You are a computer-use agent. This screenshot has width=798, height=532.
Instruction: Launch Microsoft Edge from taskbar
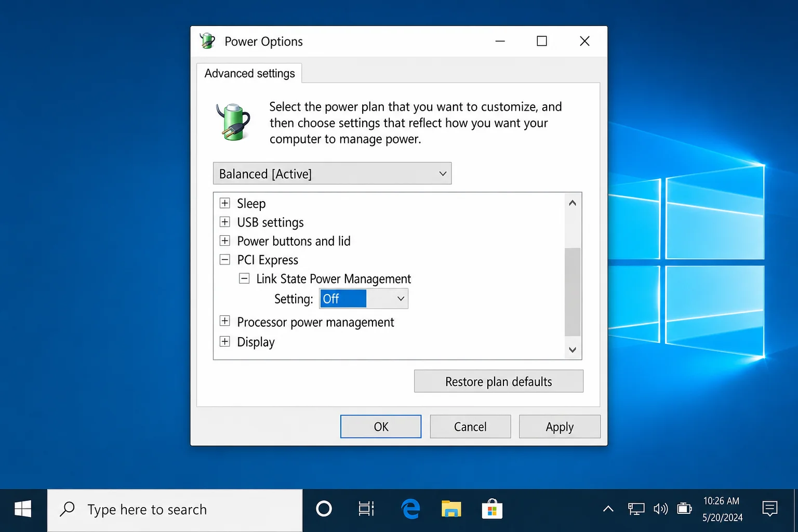pos(410,509)
